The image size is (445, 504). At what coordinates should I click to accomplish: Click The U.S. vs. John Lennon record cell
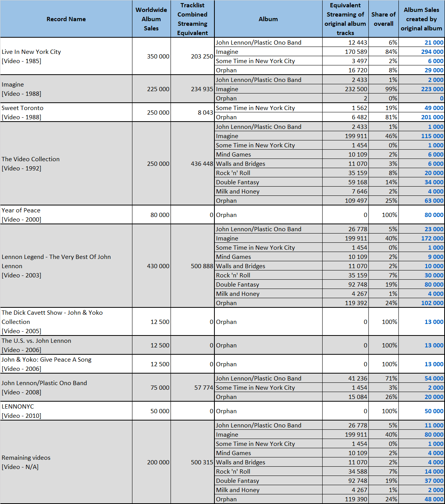pos(66,345)
